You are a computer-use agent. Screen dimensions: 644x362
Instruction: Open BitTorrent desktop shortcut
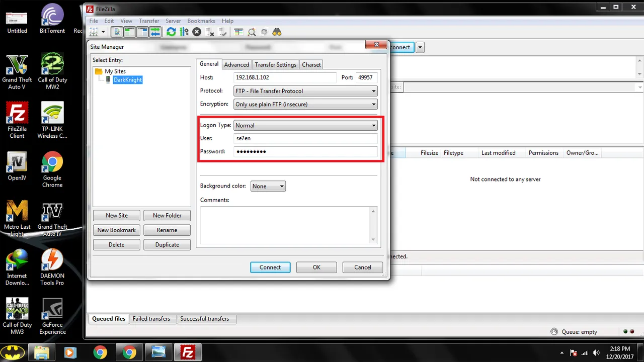click(52, 19)
